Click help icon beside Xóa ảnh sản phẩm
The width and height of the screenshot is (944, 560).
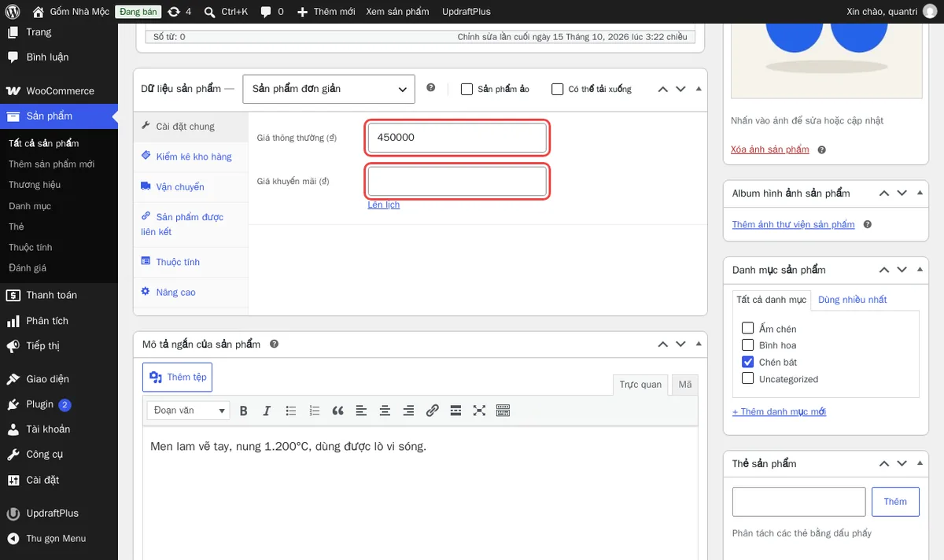821,149
